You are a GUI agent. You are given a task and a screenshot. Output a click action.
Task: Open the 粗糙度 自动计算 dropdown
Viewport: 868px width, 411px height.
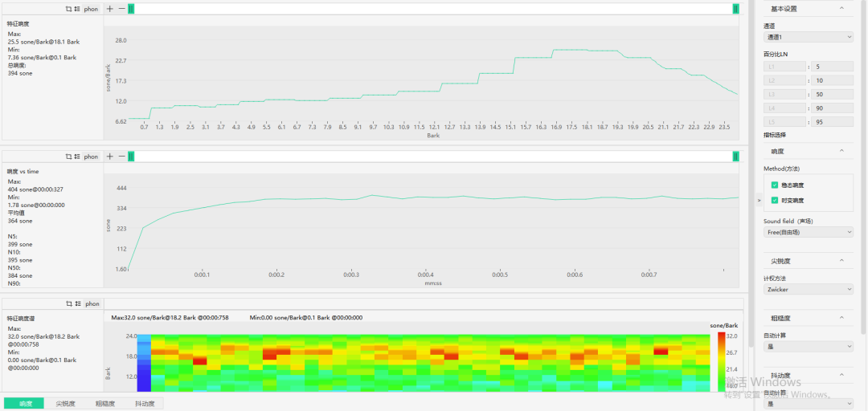click(x=809, y=346)
